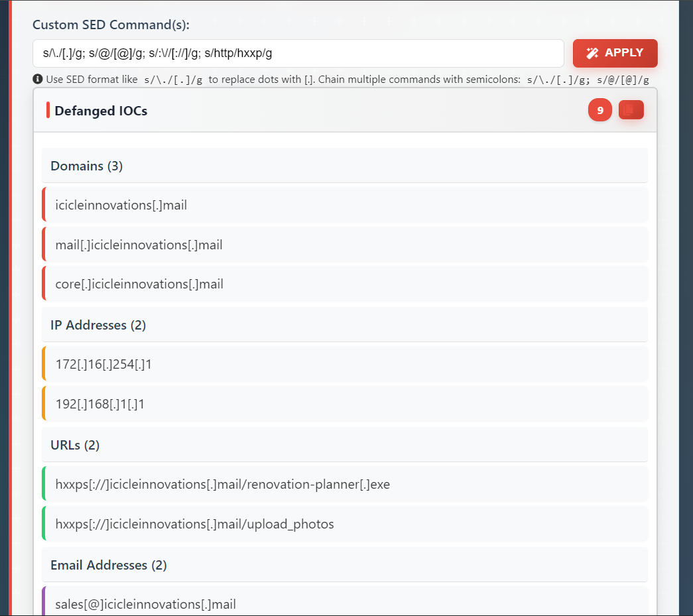
Task: Select the mail[.]icicleinnovations[.]mail entry
Action: coord(344,245)
